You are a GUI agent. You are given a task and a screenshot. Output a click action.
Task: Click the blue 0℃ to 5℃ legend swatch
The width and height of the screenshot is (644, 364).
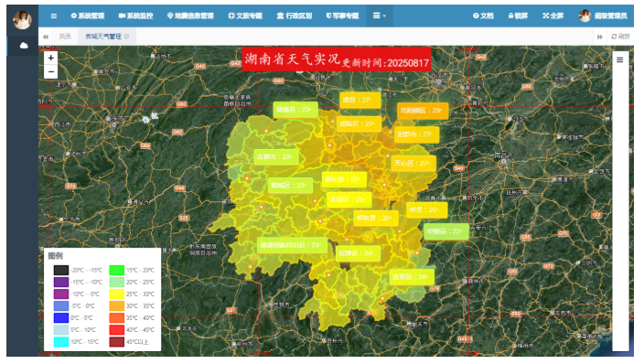[x=61, y=318]
